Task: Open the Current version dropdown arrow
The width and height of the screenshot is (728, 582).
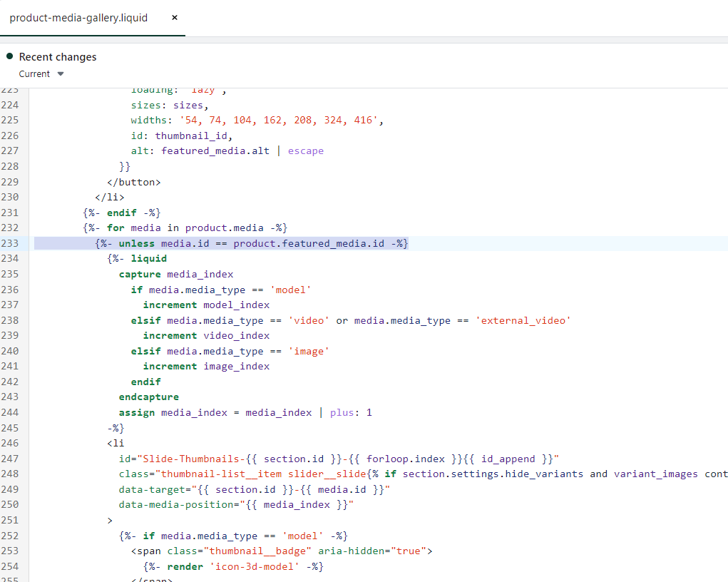Action: [61, 74]
